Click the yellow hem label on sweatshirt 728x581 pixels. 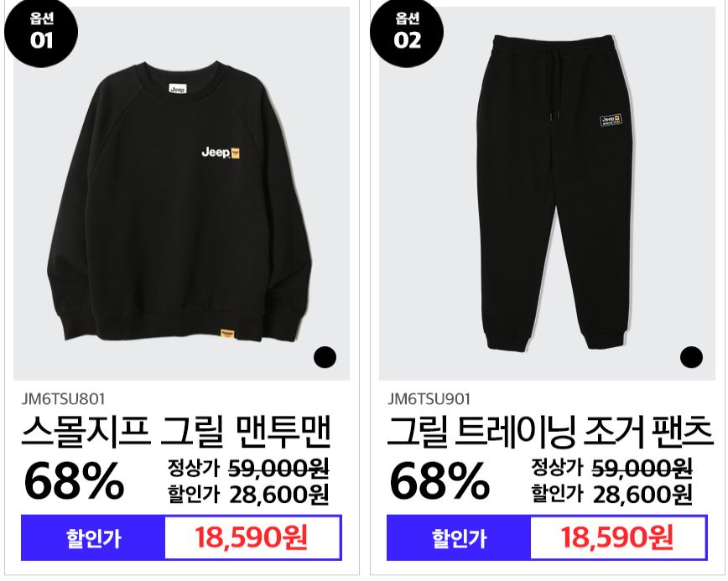227,333
